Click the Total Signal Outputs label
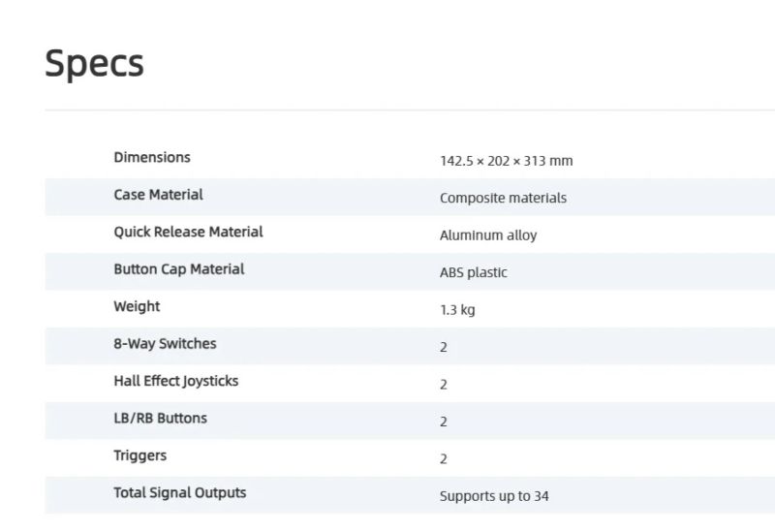 (179, 493)
